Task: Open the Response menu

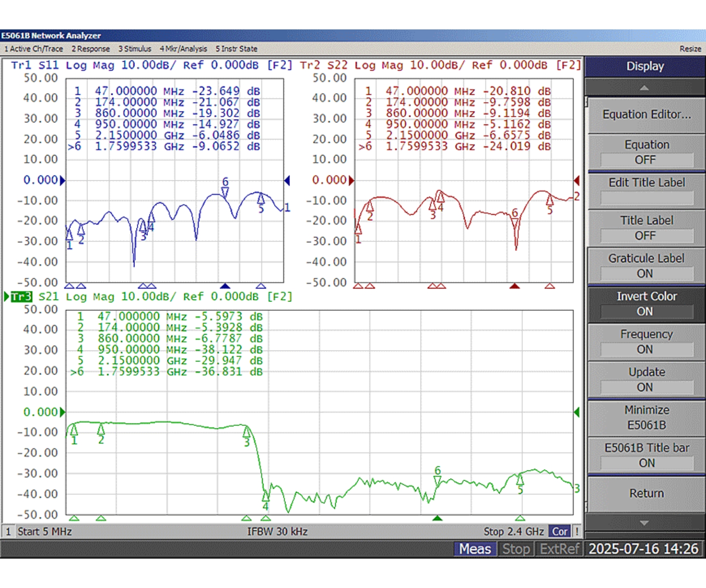Action: tap(91, 49)
